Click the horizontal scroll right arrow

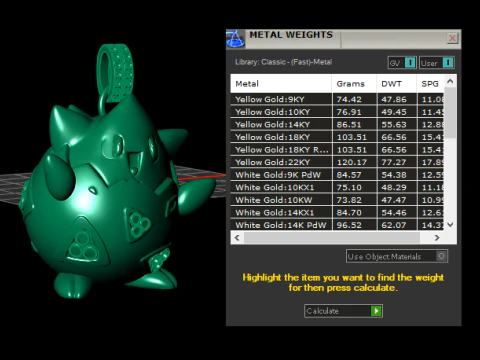point(437,238)
